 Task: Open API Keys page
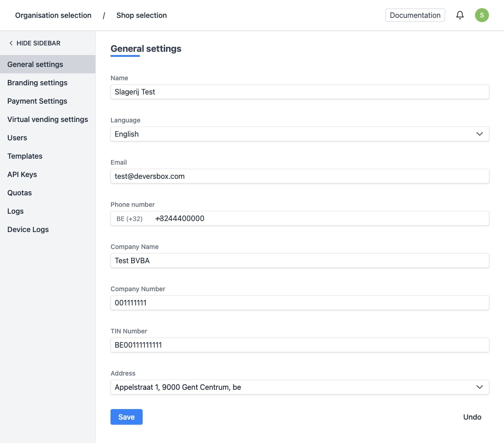(x=22, y=174)
